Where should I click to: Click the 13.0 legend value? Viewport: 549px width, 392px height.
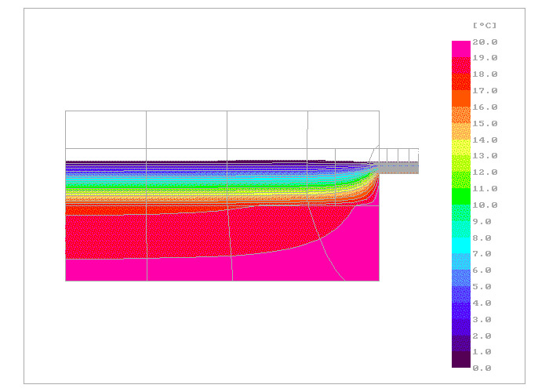pos(485,156)
